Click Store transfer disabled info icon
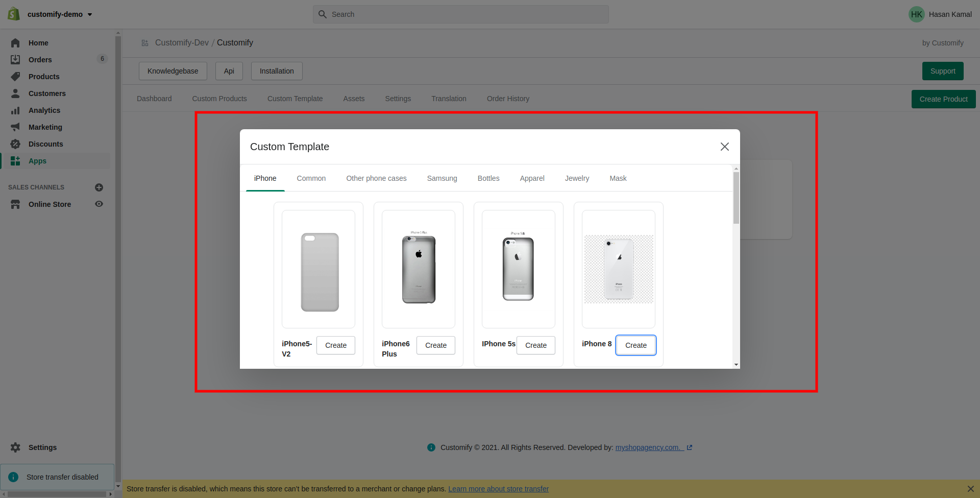The image size is (980, 498). tap(13, 477)
